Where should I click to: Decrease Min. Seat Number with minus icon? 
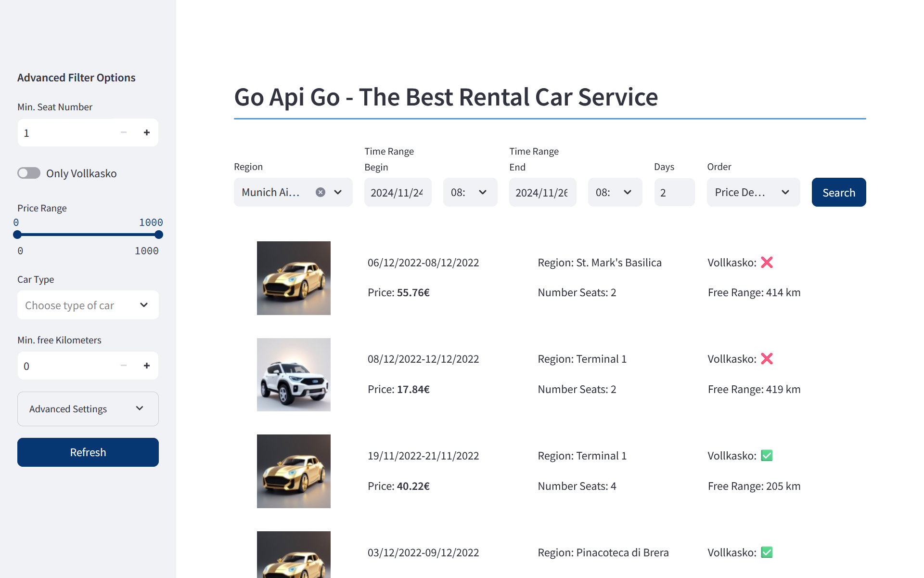pyautogui.click(x=124, y=132)
